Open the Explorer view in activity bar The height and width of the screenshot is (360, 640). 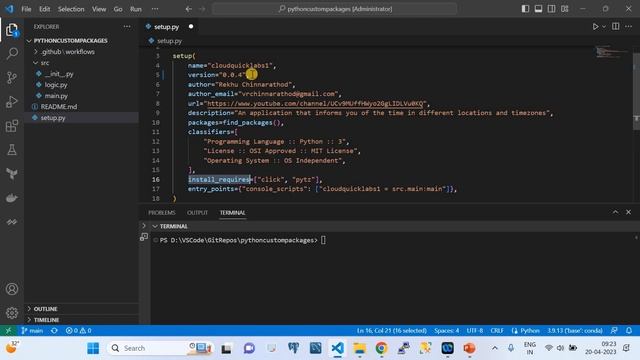pos(12,30)
